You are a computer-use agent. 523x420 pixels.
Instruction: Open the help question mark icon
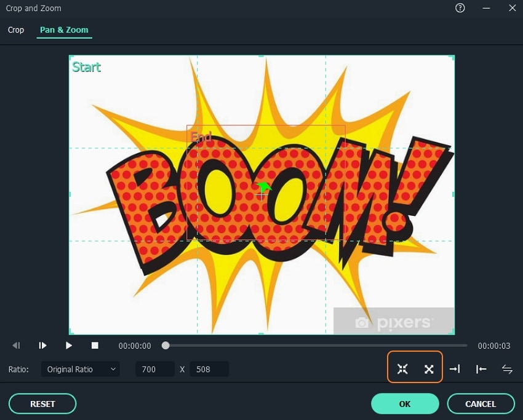pyautogui.click(x=460, y=7)
